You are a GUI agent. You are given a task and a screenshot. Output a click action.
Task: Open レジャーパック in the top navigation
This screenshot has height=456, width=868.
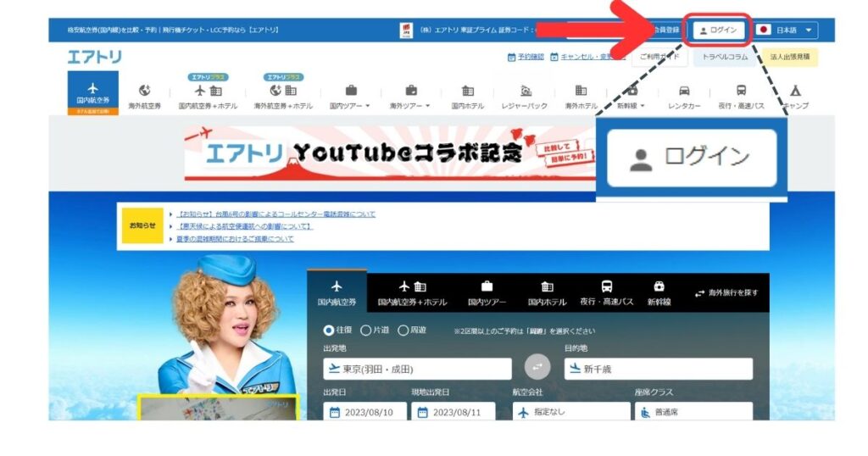click(524, 97)
